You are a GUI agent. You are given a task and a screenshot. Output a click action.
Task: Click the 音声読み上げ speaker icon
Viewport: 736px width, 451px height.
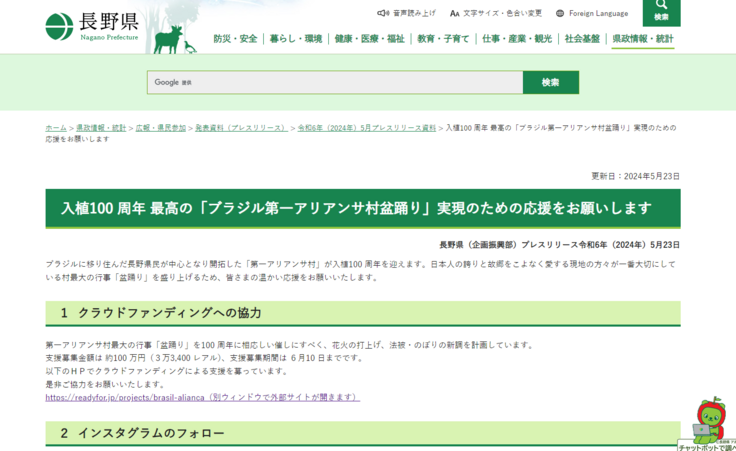click(x=383, y=13)
